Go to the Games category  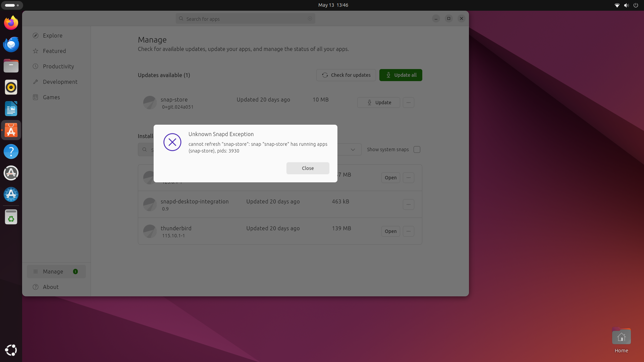tap(51, 97)
